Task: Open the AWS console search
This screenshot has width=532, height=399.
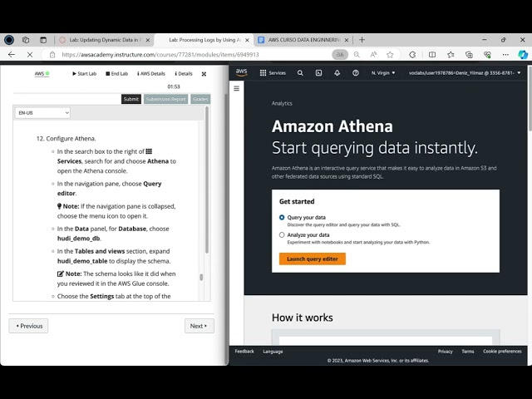Action: pos(300,72)
